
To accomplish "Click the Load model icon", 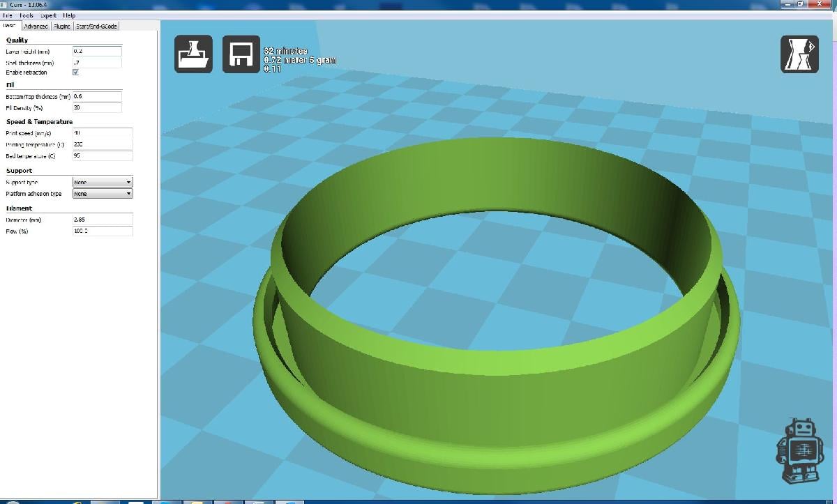I will 193,54.
